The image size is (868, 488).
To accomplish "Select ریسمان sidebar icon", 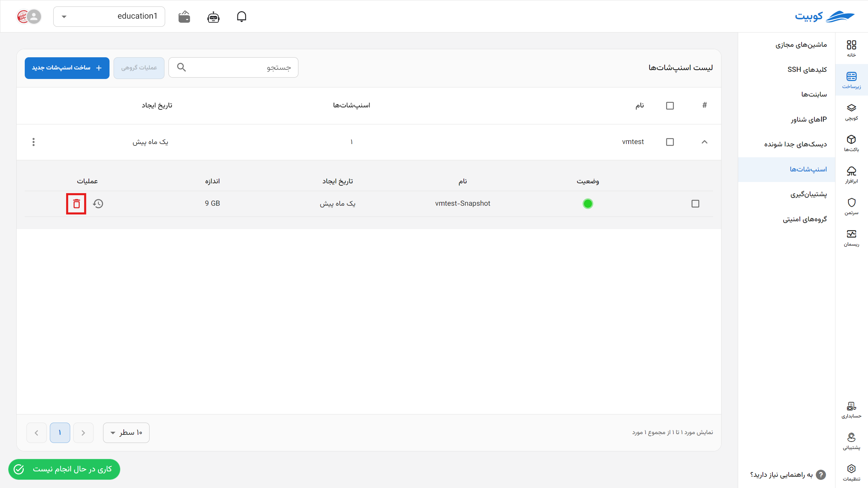I will click(x=851, y=238).
